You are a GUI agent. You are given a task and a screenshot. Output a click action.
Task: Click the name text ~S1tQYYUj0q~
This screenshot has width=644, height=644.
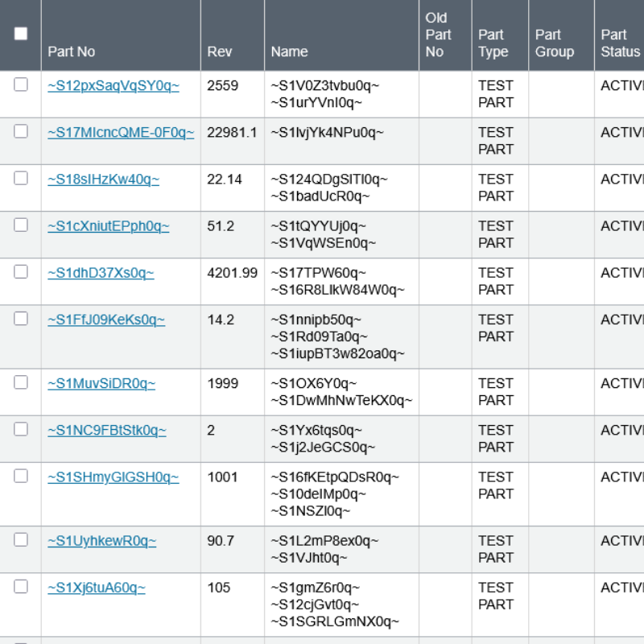click(318, 226)
